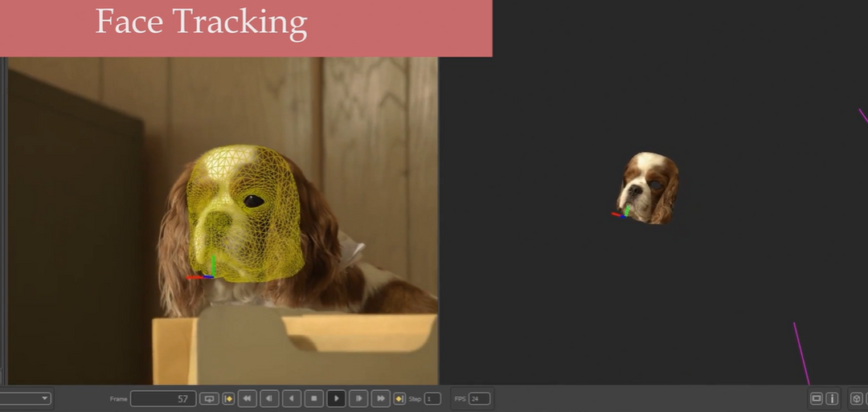
Task: Stop playback
Action: tap(314, 398)
